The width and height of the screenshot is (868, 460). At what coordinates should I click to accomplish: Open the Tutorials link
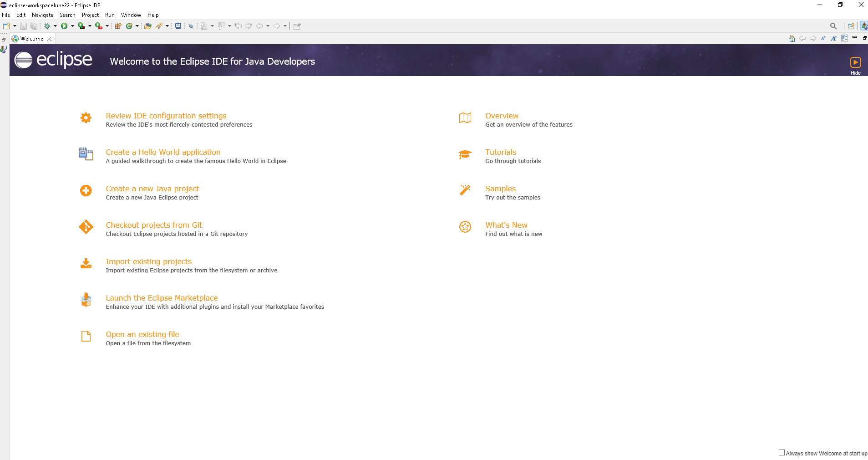[501, 152]
